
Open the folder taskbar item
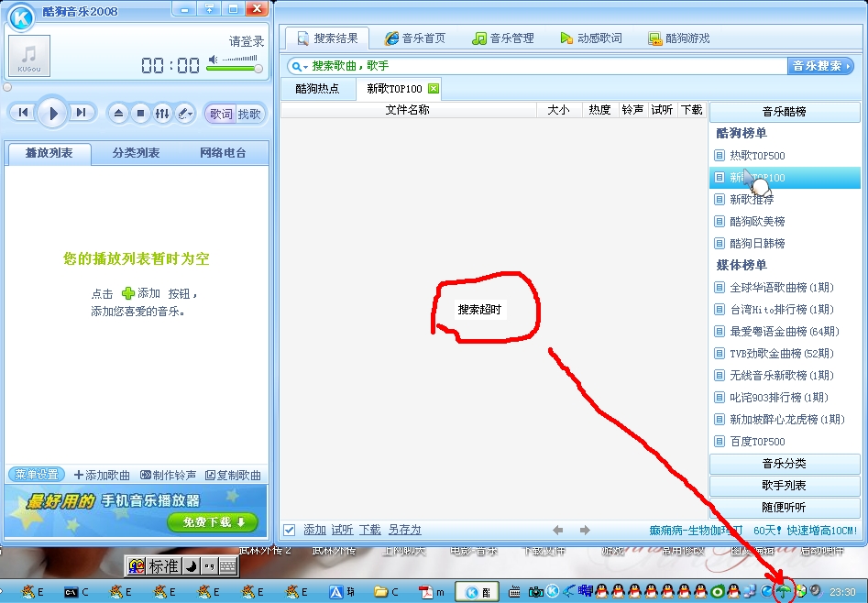[386, 592]
